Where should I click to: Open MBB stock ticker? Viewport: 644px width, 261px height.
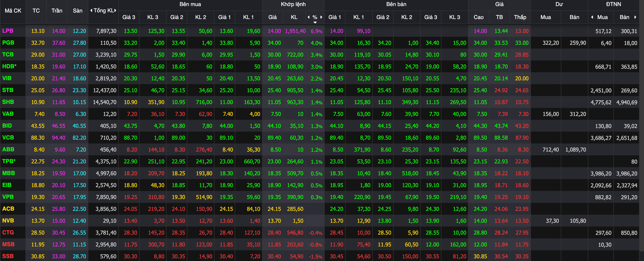point(8,173)
